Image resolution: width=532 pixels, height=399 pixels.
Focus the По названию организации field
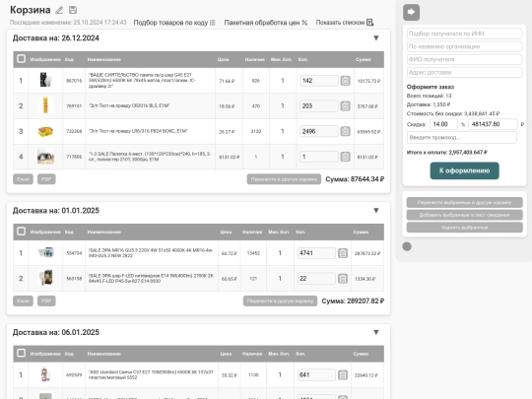click(x=464, y=46)
